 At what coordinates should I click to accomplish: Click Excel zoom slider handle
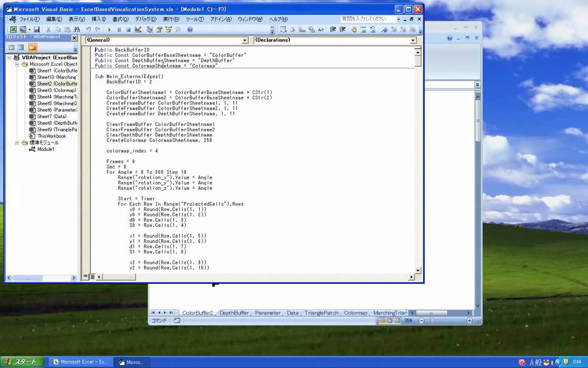point(432,320)
